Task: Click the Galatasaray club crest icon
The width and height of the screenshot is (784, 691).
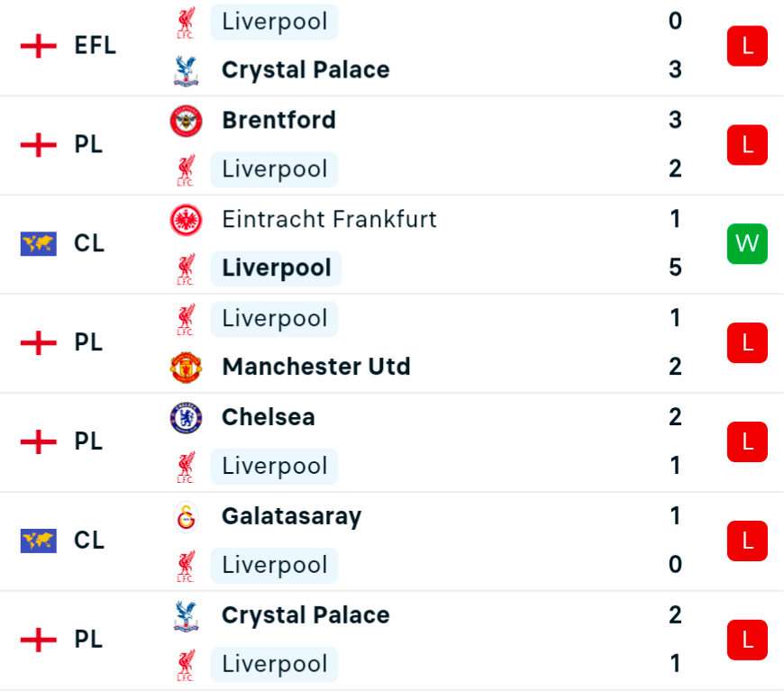Action: point(187,516)
